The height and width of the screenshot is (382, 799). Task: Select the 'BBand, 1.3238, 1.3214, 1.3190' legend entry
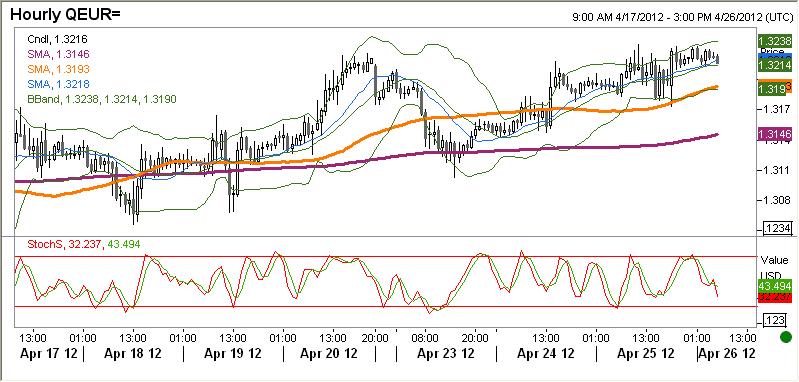pyautogui.click(x=101, y=99)
